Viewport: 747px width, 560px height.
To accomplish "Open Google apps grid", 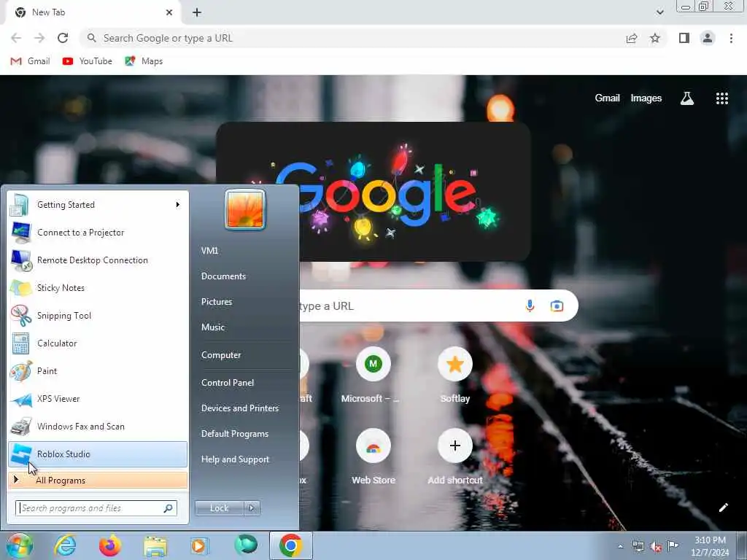I will point(721,98).
